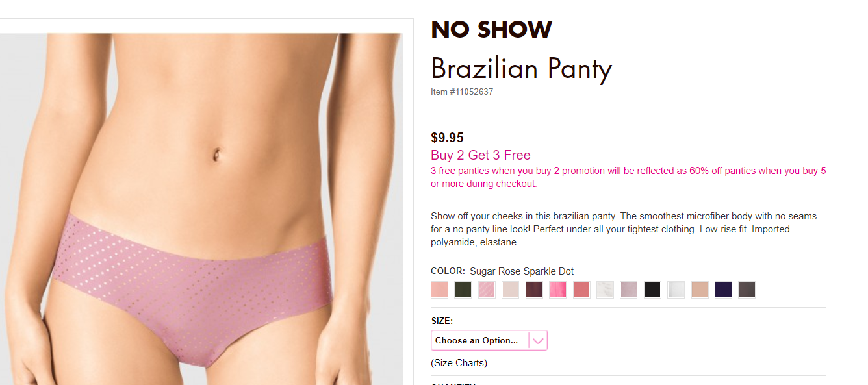
Task: Click the Brazilian Panty product title
Action: point(521,69)
